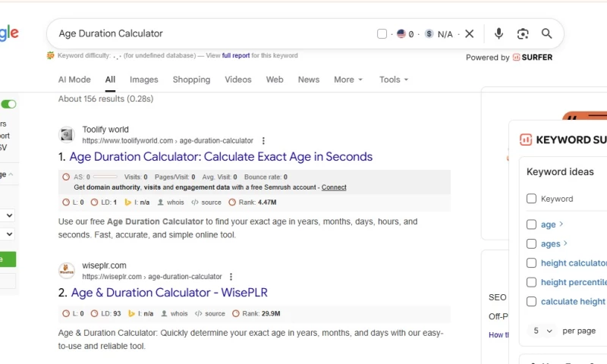607x364 pixels.
Task: Click the AS: 0 authority score circle icon
Action: (66, 177)
